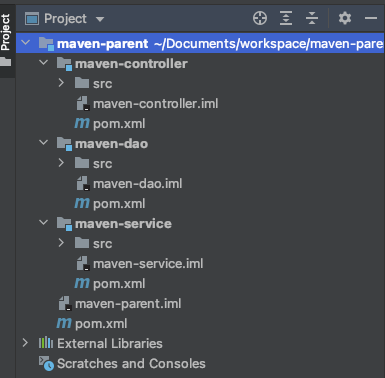Select the maven-controller module name
Screen dimensions: 385x378
(131, 64)
